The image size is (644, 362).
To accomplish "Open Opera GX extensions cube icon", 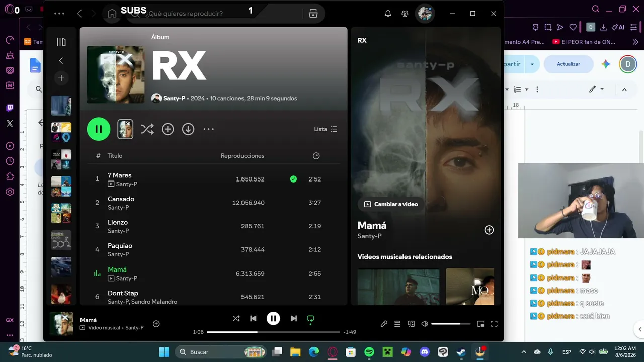I will [10, 176].
